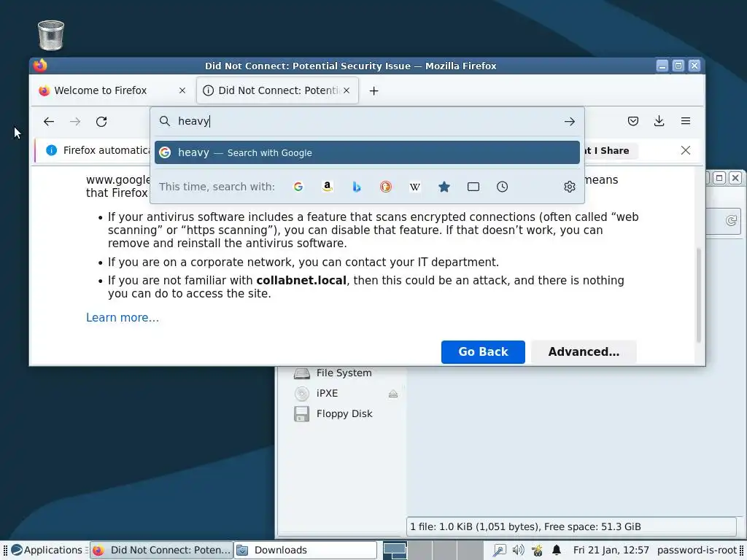The width and height of the screenshot is (747, 560).
Task: Close the Did Not Connect tab
Action: pos(347,90)
